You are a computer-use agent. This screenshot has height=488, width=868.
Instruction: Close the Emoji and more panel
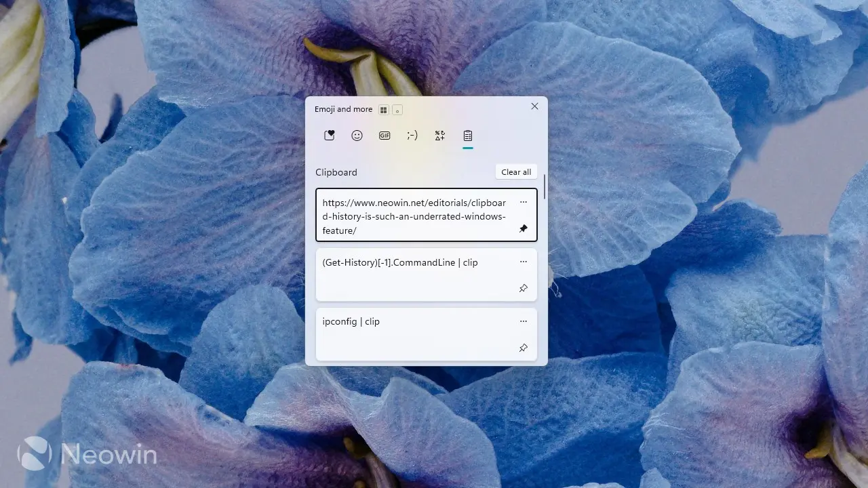534,106
